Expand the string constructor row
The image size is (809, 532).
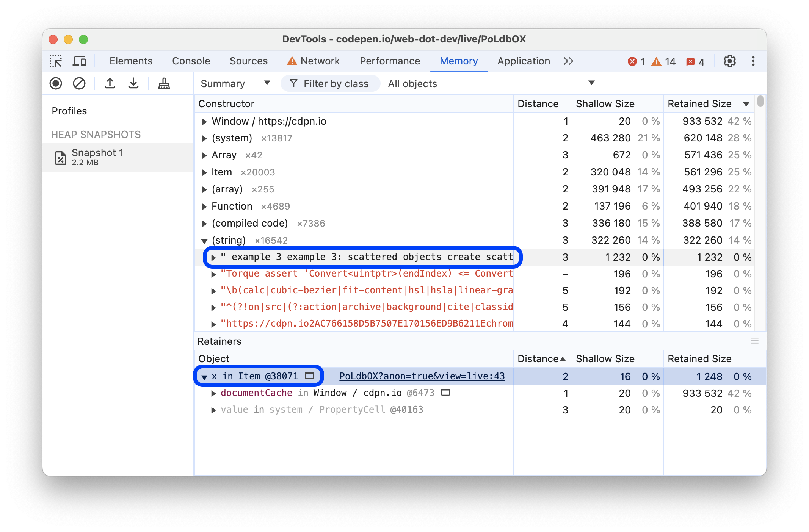click(x=204, y=240)
